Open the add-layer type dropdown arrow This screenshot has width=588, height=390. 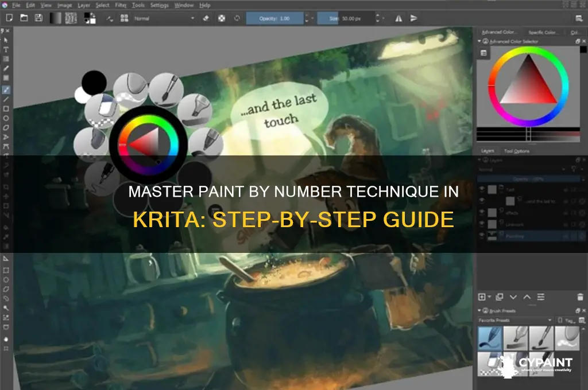pyautogui.click(x=489, y=297)
